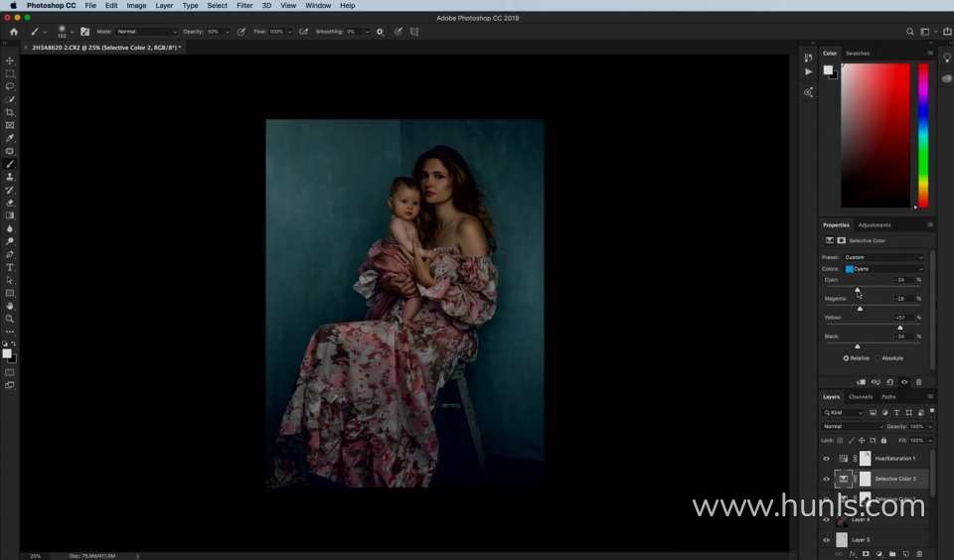
Task: Select the Brush tool in the toolbar
Action: 10,164
